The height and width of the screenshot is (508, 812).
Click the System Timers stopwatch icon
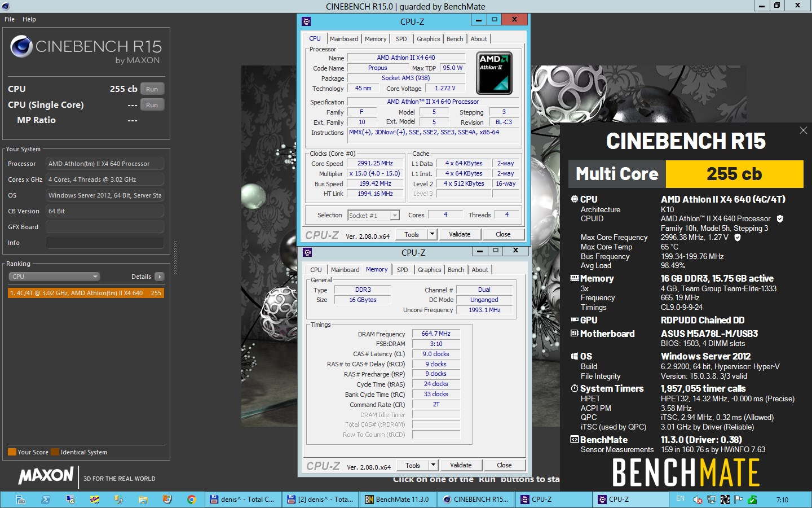tap(575, 388)
